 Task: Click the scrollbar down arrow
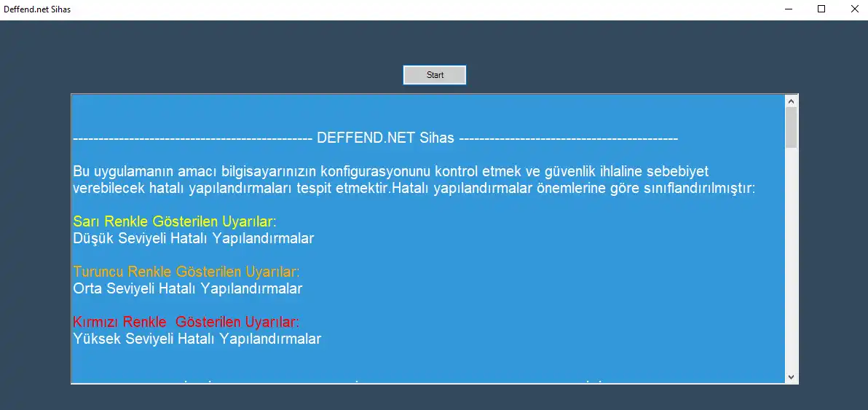pos(791,377)
